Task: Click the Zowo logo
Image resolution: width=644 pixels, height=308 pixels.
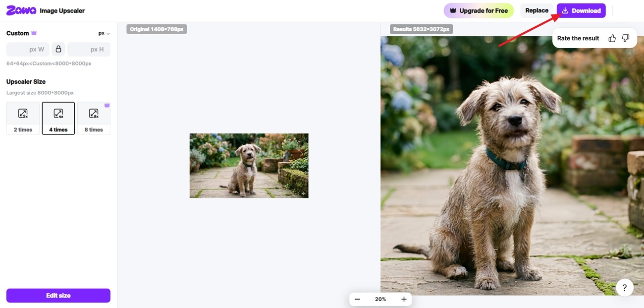Action: point(21,10)
